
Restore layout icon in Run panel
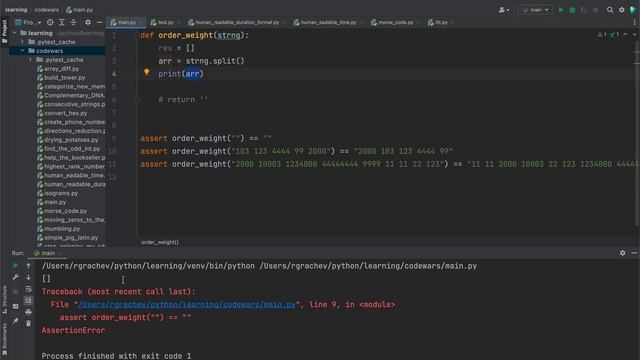click(x=16, y=306)
